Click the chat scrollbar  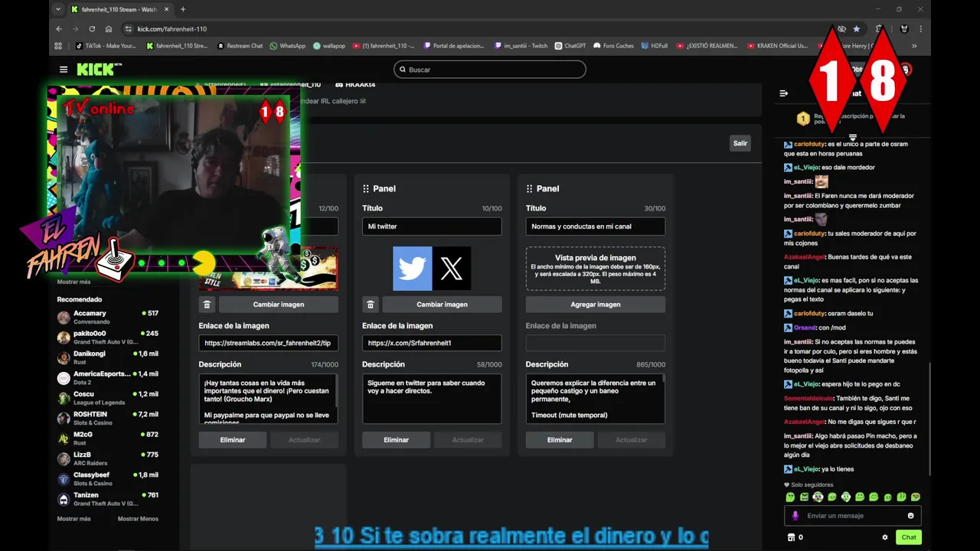point(929,419)
